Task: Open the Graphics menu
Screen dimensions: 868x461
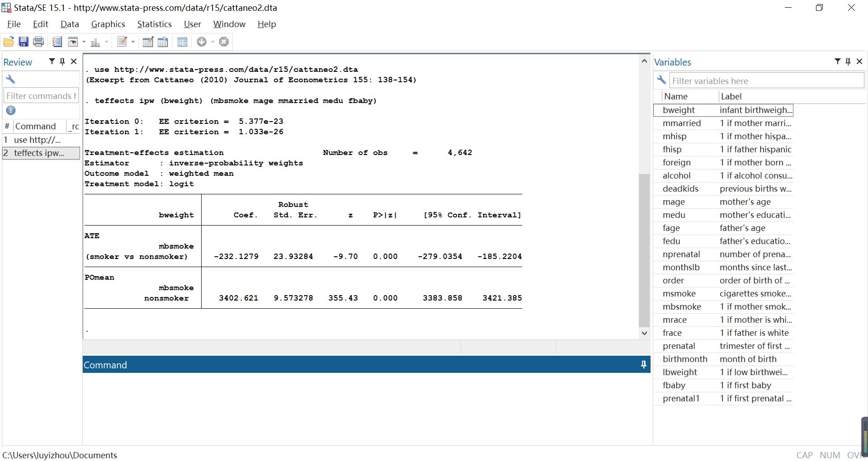Action: (x=108, y=24)
